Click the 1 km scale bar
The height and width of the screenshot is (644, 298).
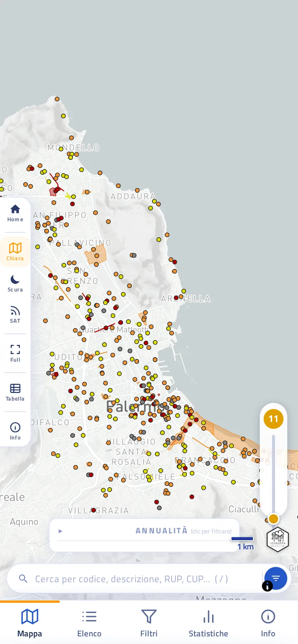pos(242,539)
